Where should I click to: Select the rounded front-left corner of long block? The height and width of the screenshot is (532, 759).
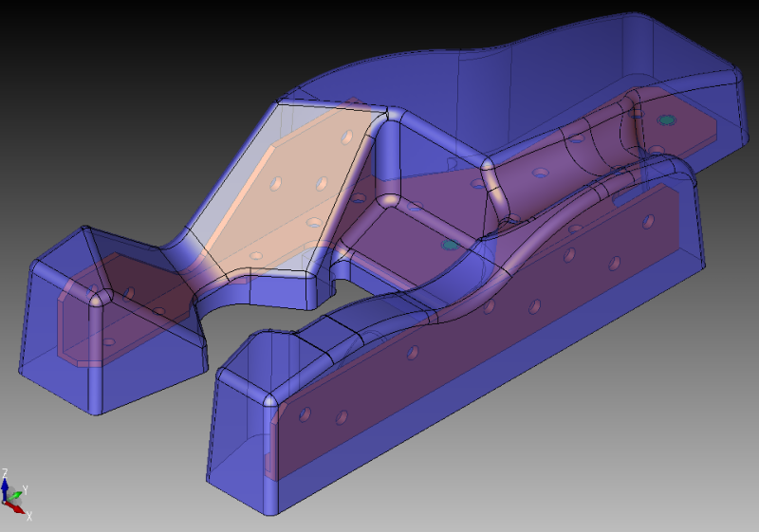272,402
